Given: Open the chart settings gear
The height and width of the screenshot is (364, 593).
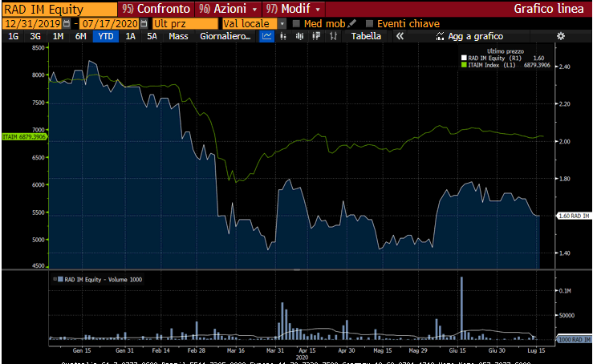Looking at the screenshot, I should tap(561, 36).
